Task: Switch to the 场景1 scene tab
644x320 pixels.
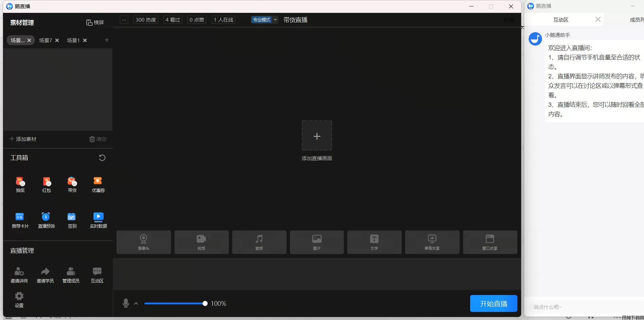Action: coord(73,40)
